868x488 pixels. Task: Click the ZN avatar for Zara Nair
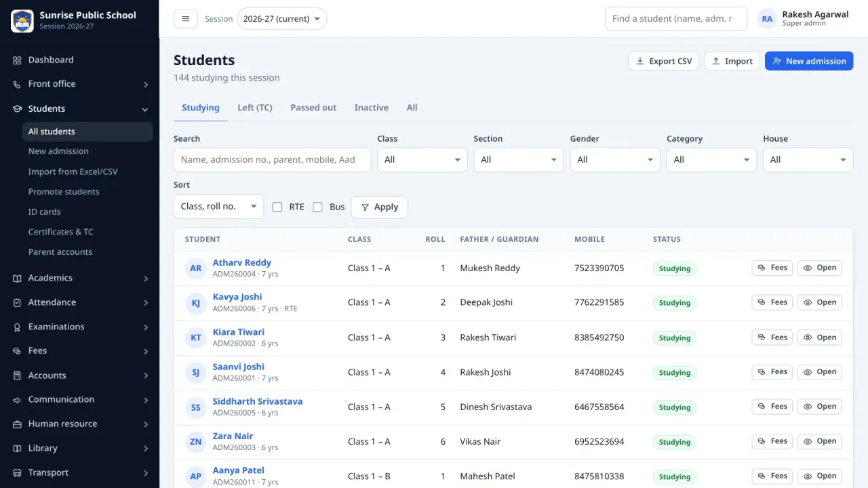195,442
